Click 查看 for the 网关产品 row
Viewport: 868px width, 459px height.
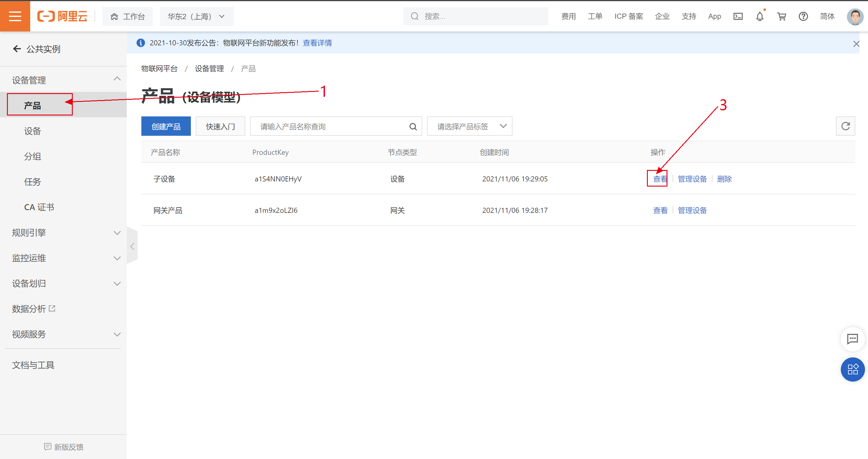click(x=660, y=210)
